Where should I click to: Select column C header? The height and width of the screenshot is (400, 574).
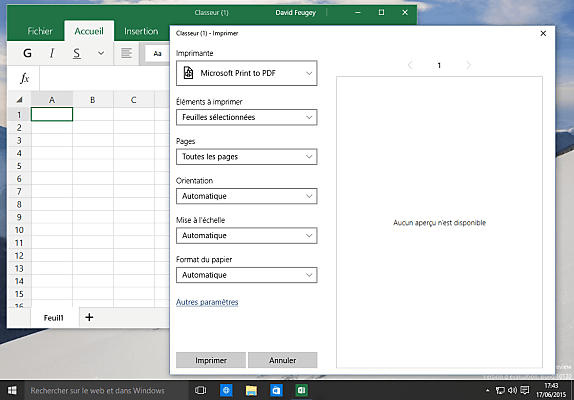point(134,100)
